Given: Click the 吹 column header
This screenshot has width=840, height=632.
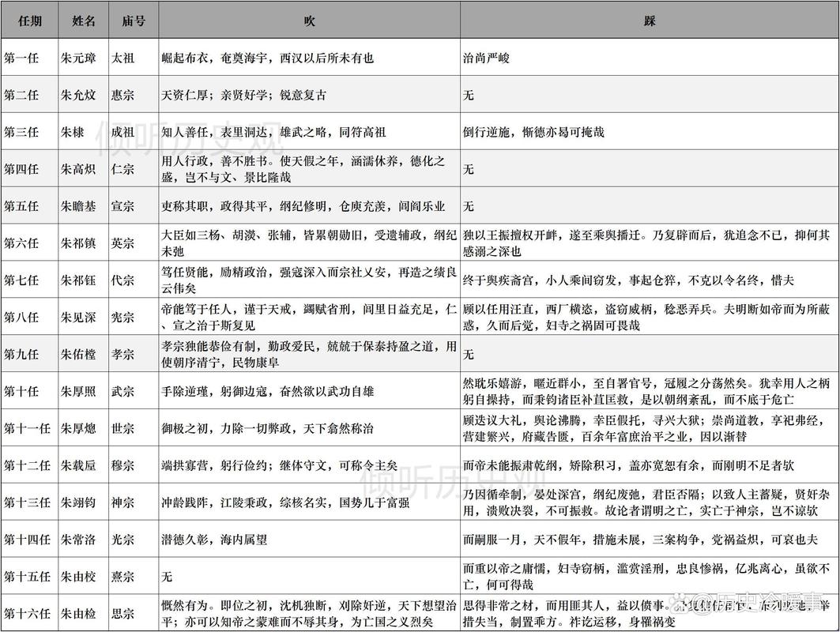Looking at the screenshot, I should tap(308, 21).
